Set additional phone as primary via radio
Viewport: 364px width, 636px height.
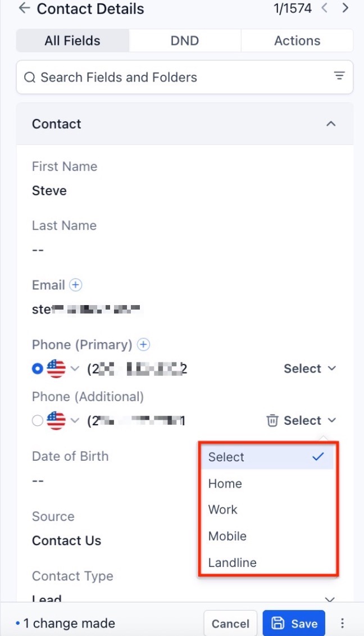[x=38, y=421]
